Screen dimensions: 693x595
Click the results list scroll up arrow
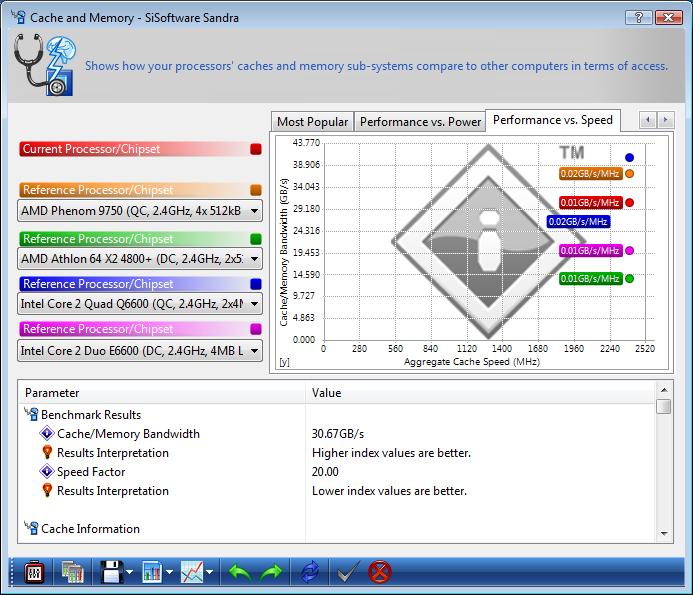tap(664, 390)
